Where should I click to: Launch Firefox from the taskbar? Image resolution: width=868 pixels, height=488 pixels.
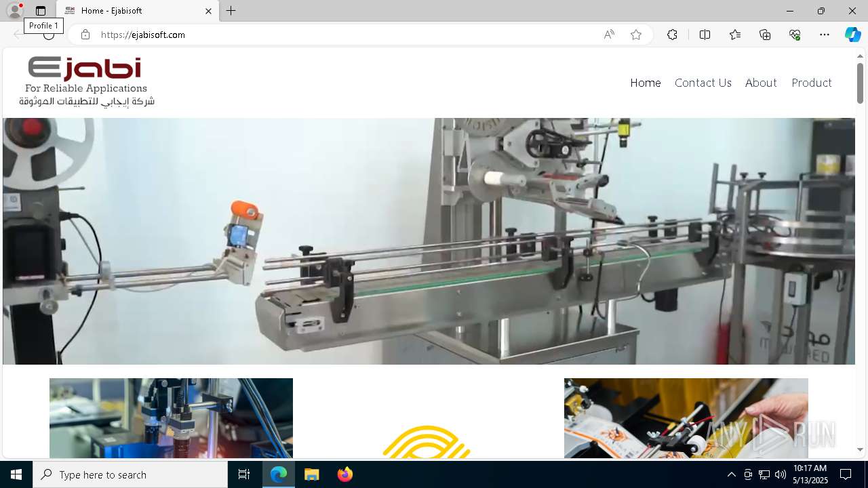(344, 474)
